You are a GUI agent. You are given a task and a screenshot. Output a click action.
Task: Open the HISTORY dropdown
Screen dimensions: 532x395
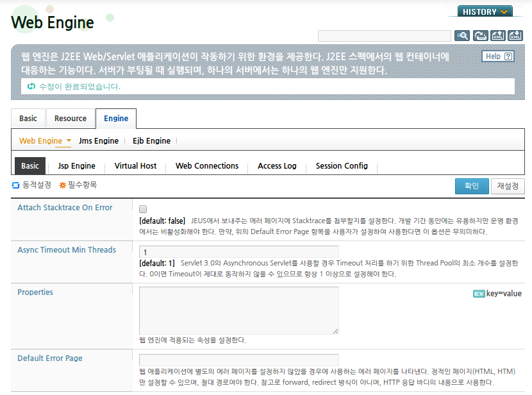point(485,11)
